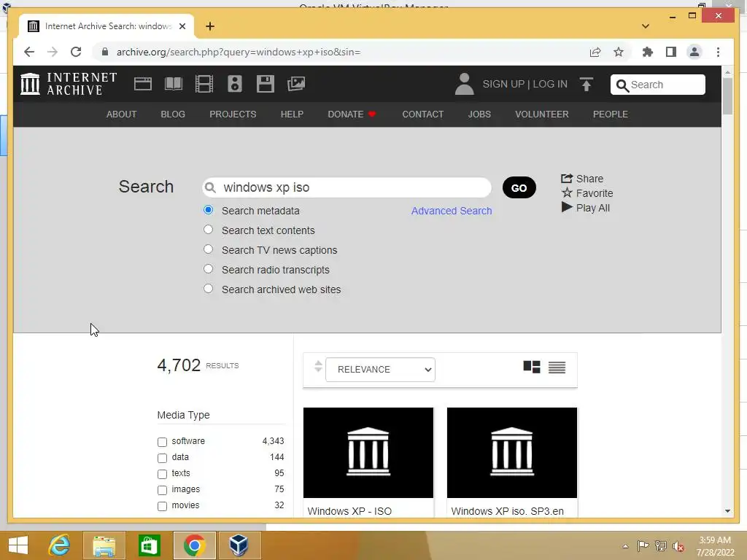This screenshot has width=747, height=560.
Task: Open Chrome profile avatar
Action: pos(694,52)
